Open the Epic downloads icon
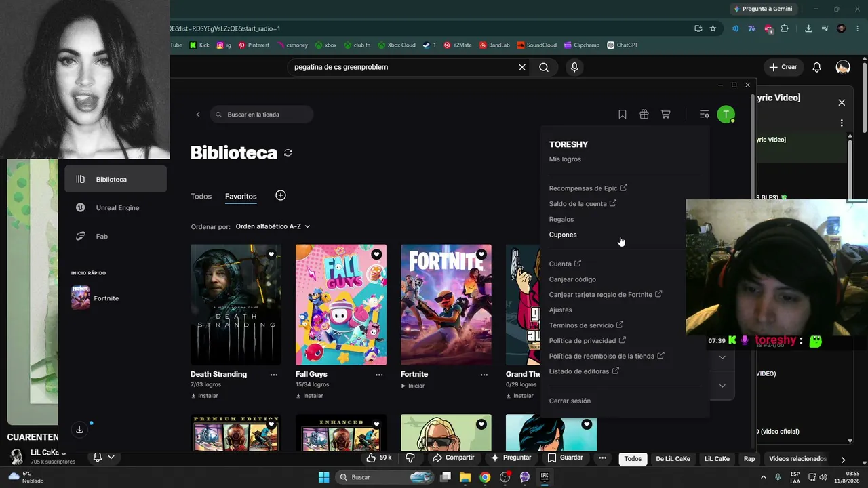The width and height of the screenshot is (868, 488). (x=79, y=430)
